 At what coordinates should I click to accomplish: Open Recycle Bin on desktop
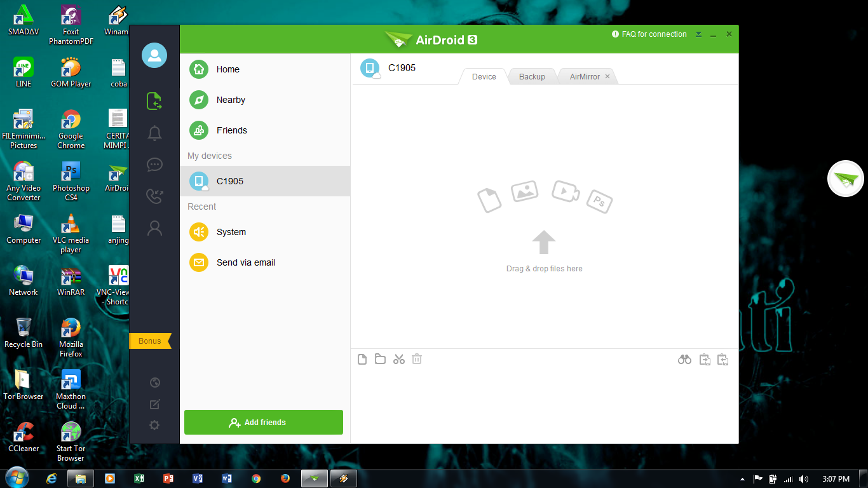point(24,333)
